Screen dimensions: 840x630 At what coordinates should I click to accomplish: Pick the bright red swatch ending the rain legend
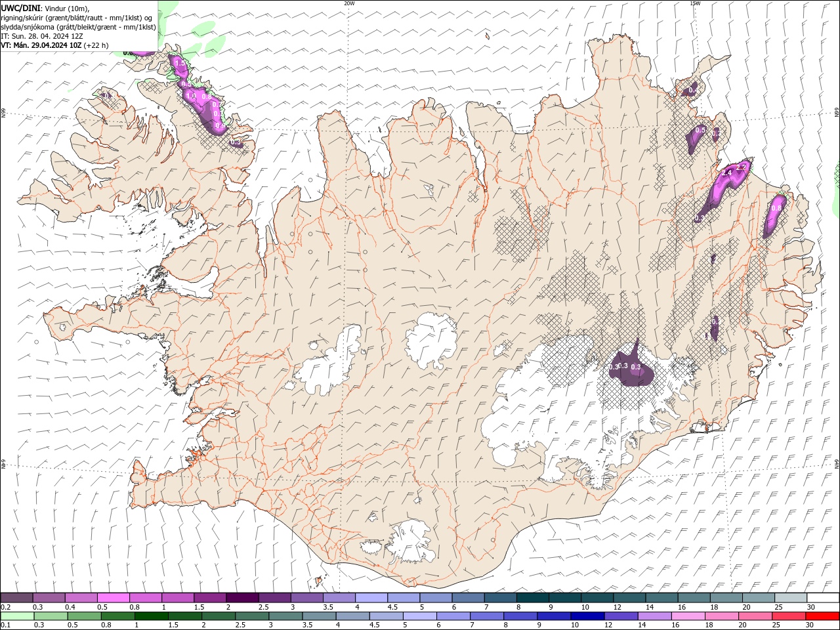click(822, 616)
